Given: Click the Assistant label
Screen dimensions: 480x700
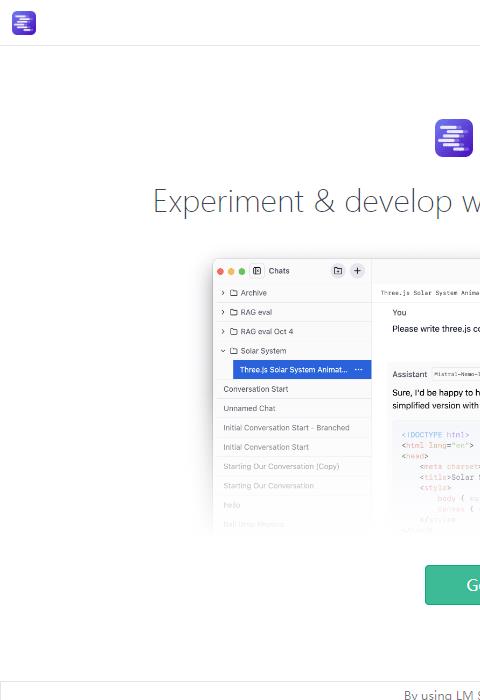Looking at the screenshot, I should 409,374.
